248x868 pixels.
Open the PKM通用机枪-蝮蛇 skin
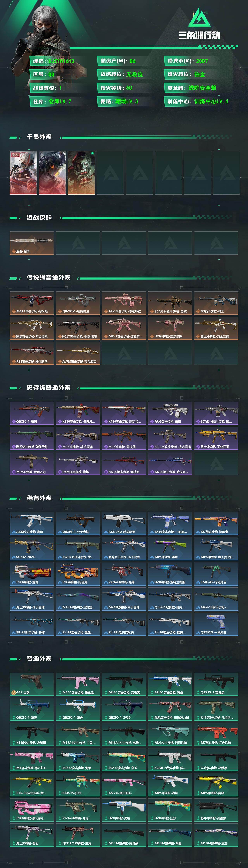tap(78, 463)
